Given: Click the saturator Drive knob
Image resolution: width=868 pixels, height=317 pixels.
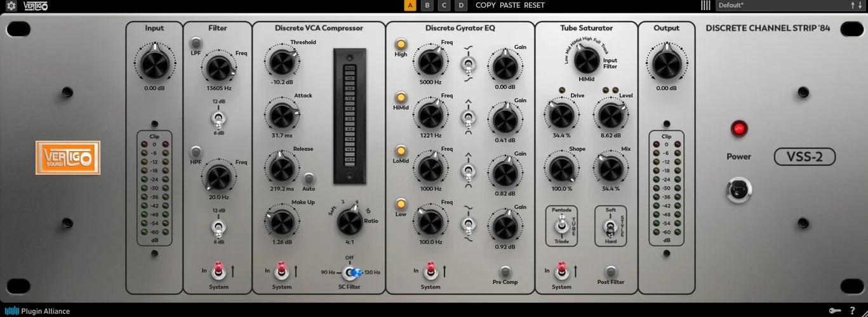Looking at the screenshot, I should 561,115.
